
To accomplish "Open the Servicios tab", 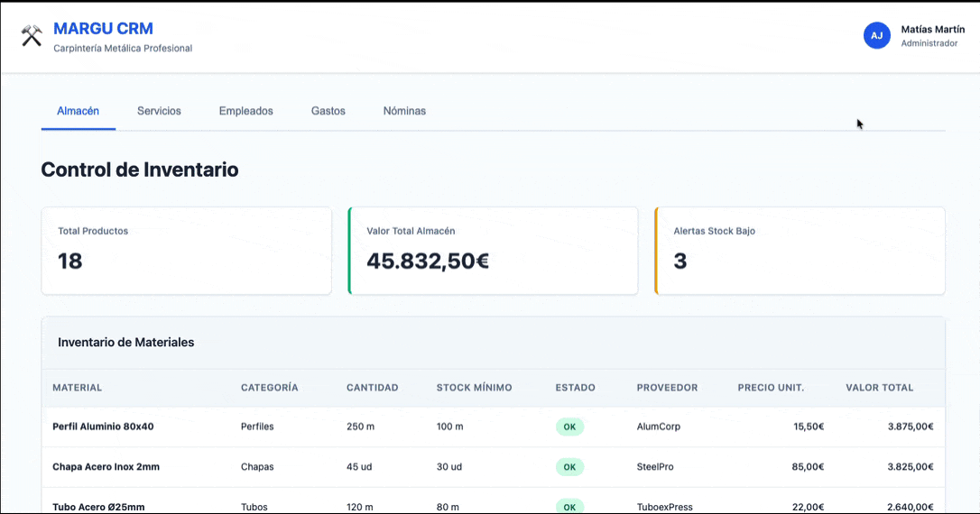I will (160, 111).
